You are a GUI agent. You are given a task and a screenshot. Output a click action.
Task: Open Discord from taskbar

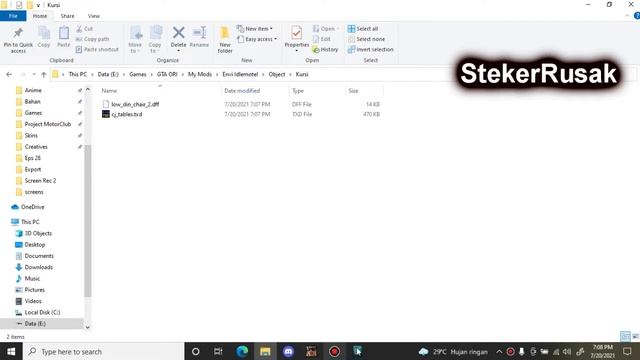click(288, 351)
